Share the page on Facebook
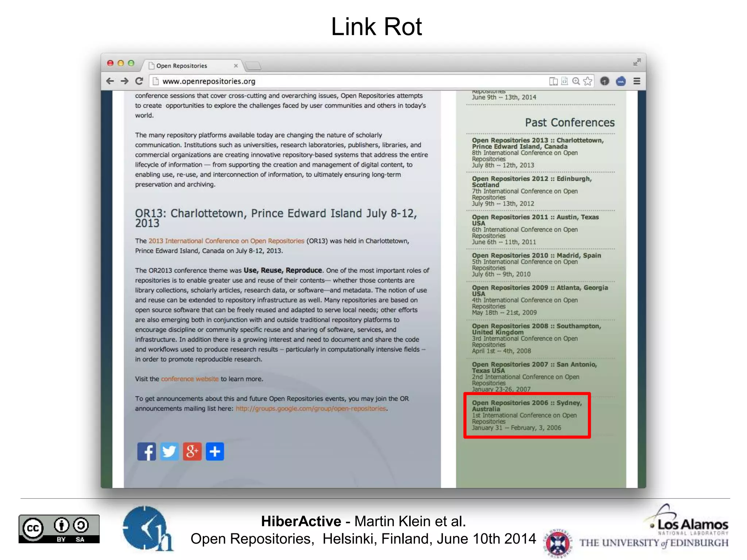 tap(147, 451)
